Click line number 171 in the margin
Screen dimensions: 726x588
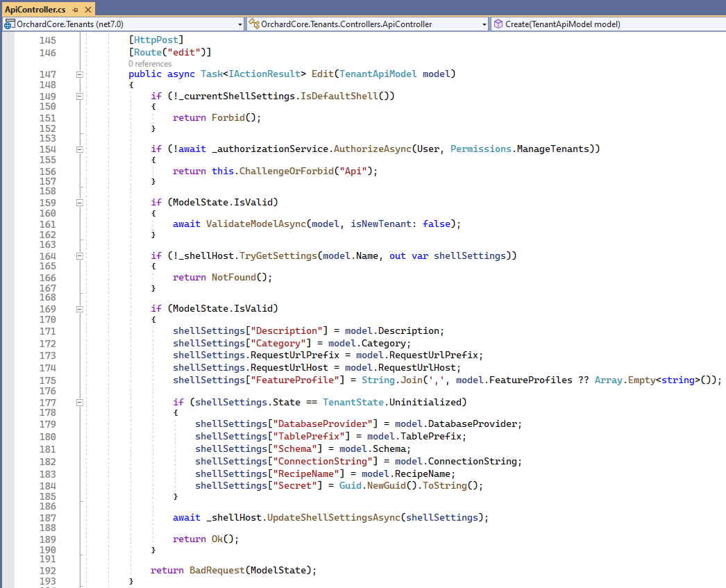(48, 332)
